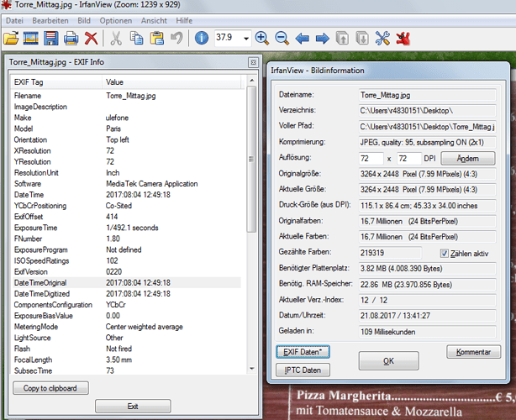This screenshot has width=516, height=420.
Task: Close the EXIF Info window
Action: (x=253, y=62)
